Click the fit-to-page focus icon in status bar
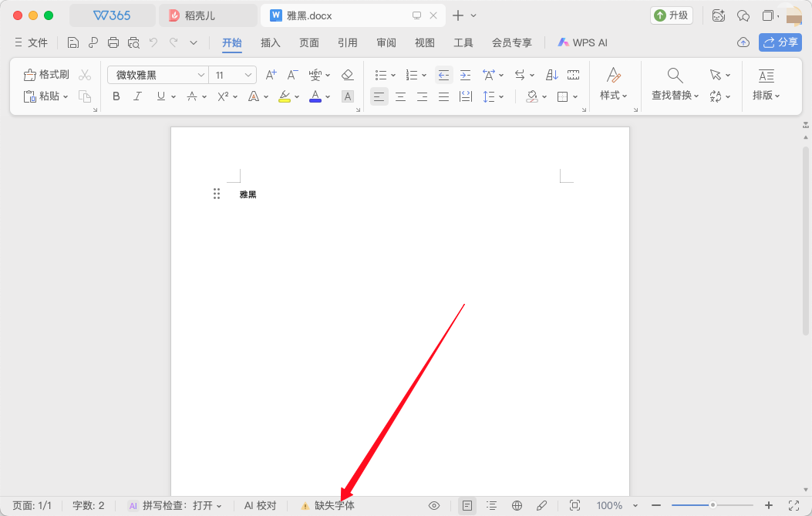The height and width of the screenshot is (516, 812). coord(574,506)
